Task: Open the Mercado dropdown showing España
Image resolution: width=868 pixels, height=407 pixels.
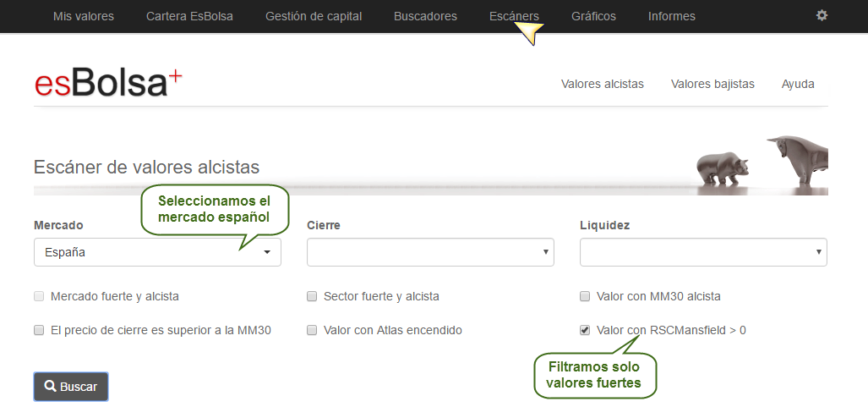Action: [x=157, y=252]
